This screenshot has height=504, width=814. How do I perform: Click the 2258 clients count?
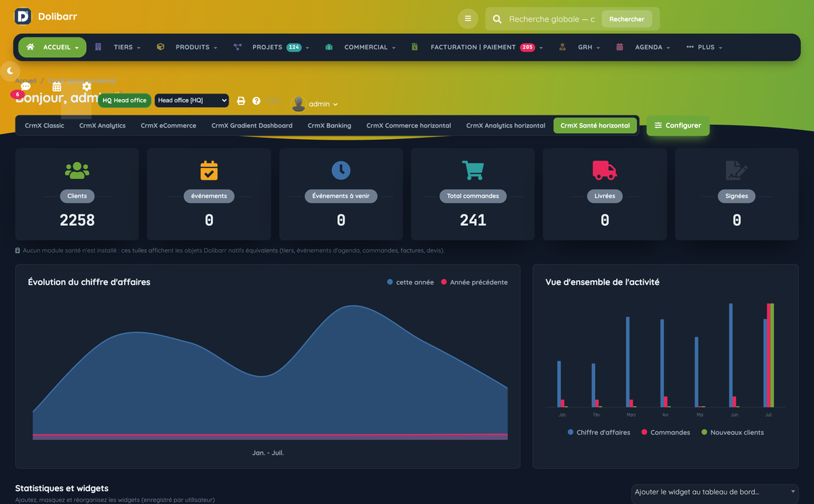point(77,220)
